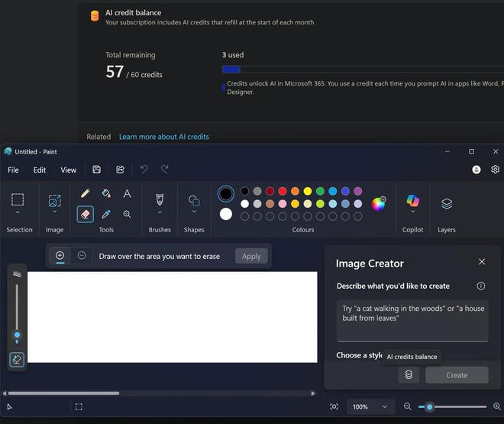The height and width of the screenshot is (424, 504).
Task: Toggle the add area (plus) erase mode
Action: [60, 256]
